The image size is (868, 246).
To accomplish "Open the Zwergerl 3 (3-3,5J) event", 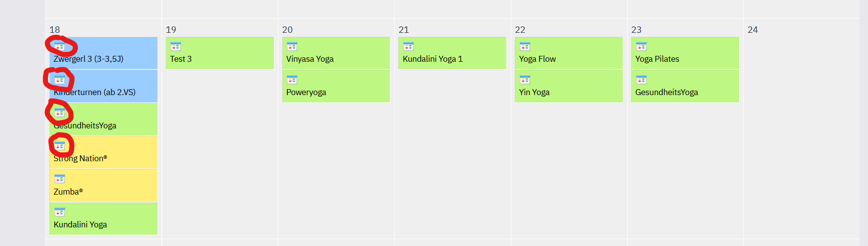I will pyautogui.click(x=89, y=59).
